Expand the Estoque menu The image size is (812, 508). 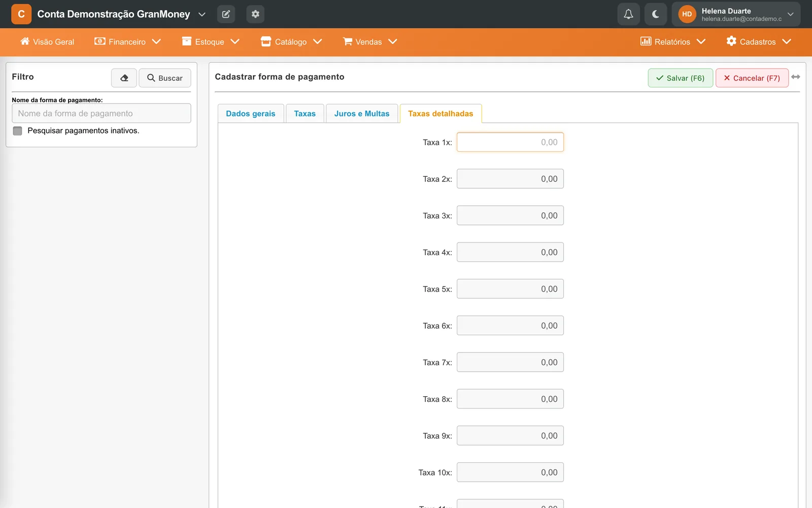point(211,42)
